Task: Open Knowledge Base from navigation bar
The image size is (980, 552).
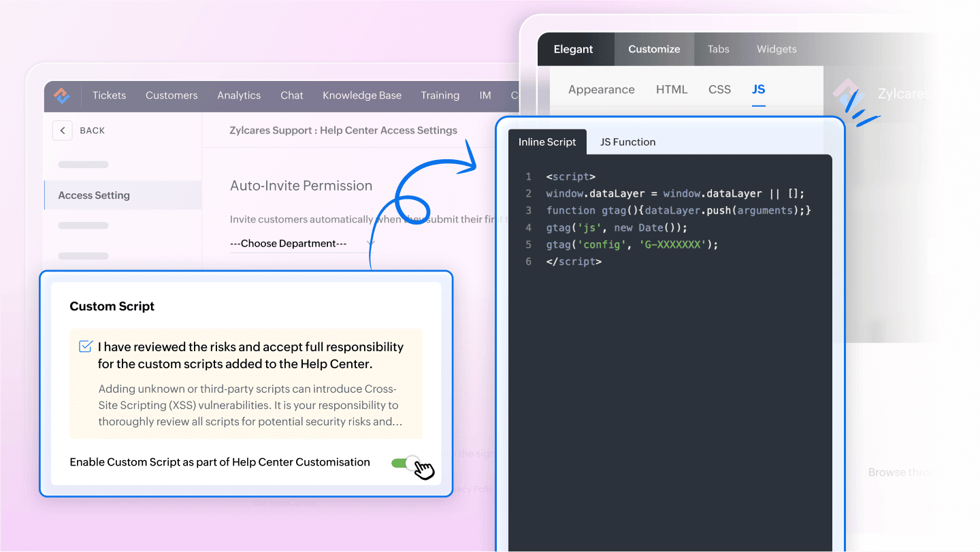Action: point(362,95)
